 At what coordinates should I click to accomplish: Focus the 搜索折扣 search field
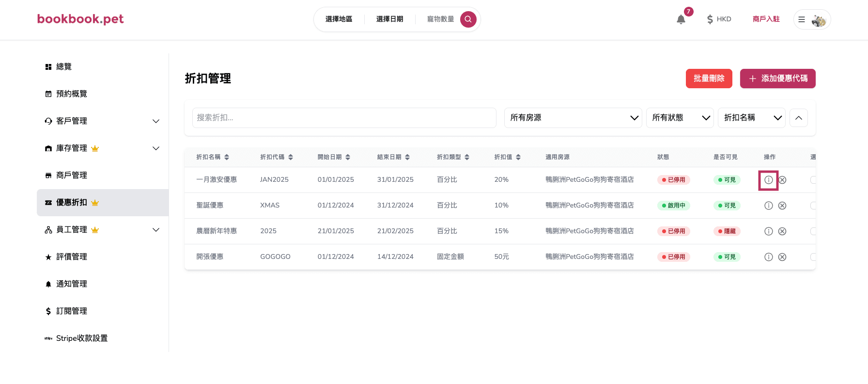pos(344,118)
